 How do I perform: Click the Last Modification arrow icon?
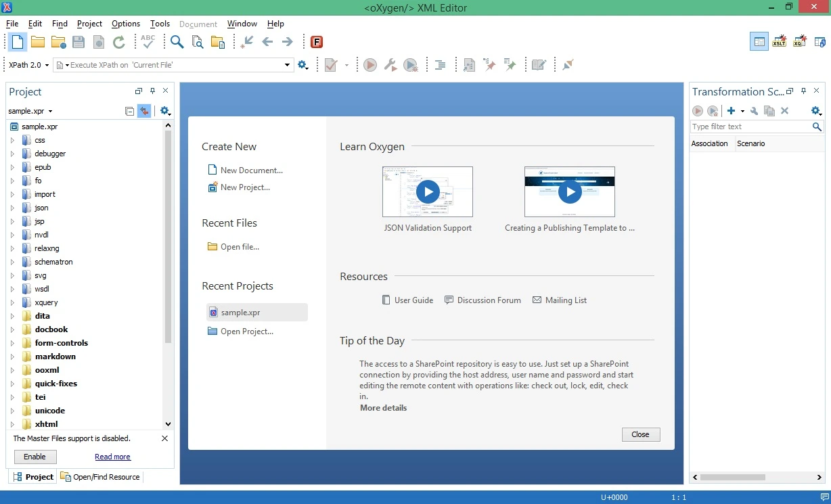tap(247, 42)
